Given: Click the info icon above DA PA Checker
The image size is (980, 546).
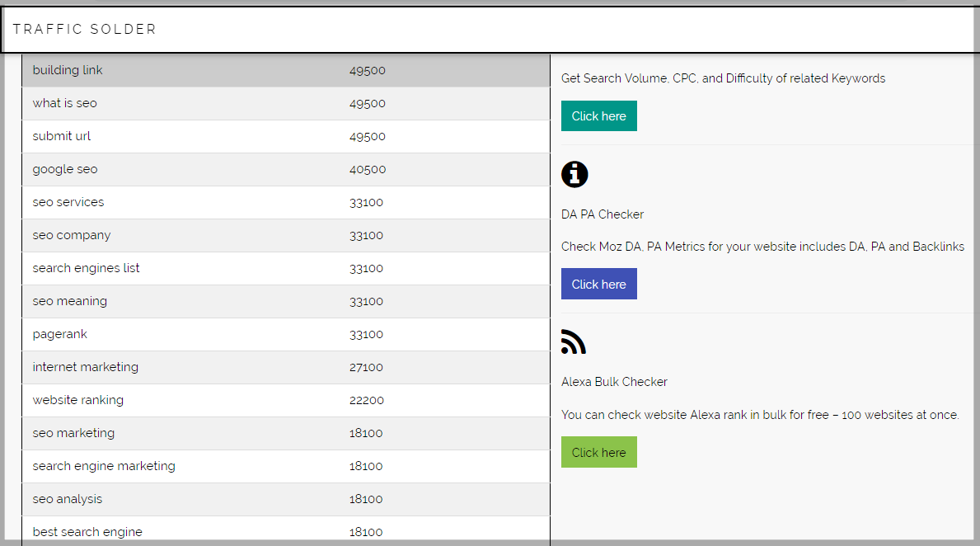Looking at the screenshot, I should click(574, 174).
